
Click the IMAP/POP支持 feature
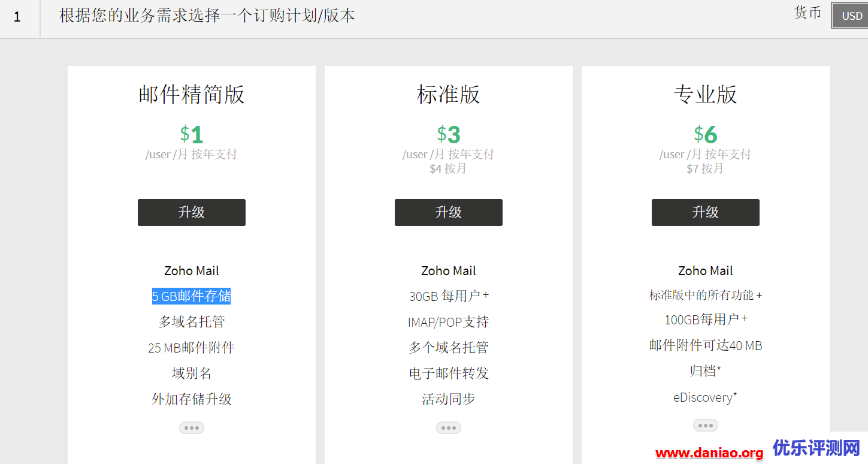point(448,322)
